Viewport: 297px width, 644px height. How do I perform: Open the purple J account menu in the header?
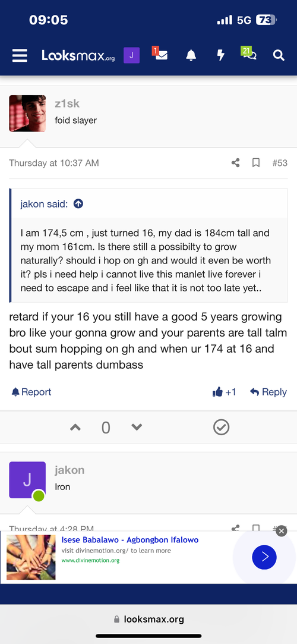(131, 55)
